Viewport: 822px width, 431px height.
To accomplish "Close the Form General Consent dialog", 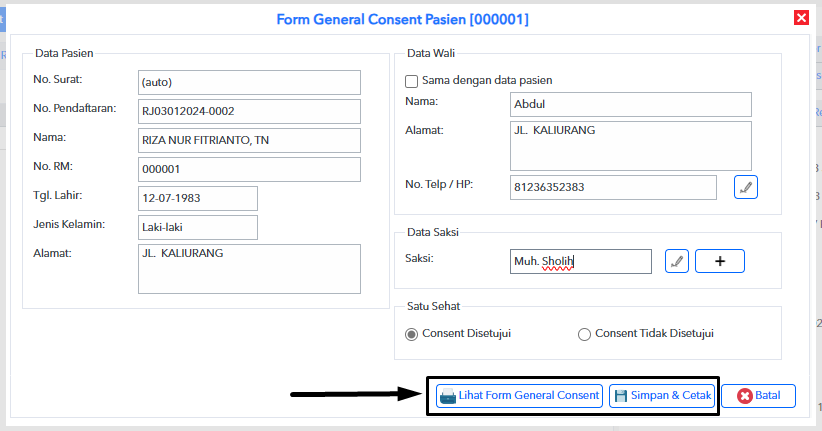I will [x=801, y=18].
